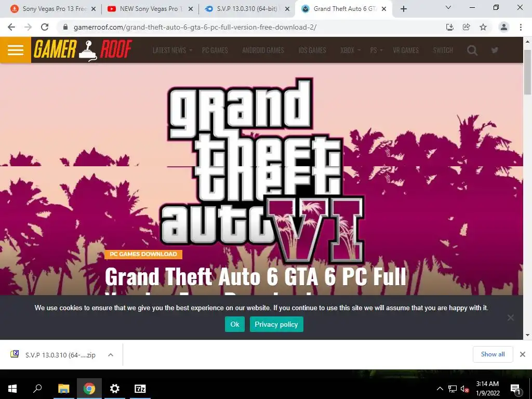Click the Chrome taskbar icon

(89, 389)
